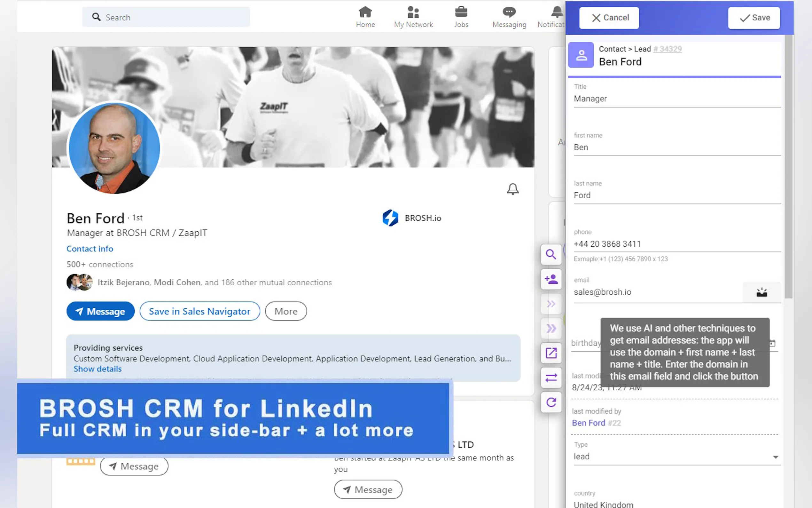Click the magnifier search icon in CRM sidebar
Image resolution: width=812 pixels, height=508 pixels.
tap(551, 254)
